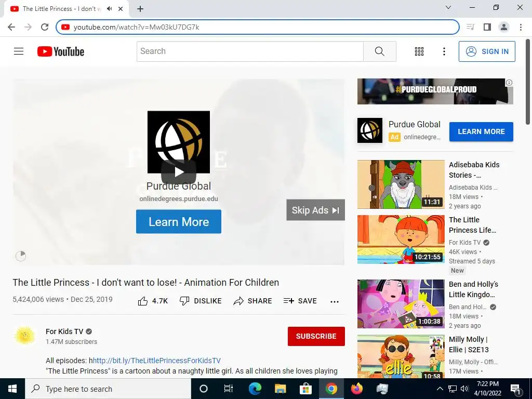
Task: Open The Little Princess Life stream thumbnail
Action: (401, 239)
